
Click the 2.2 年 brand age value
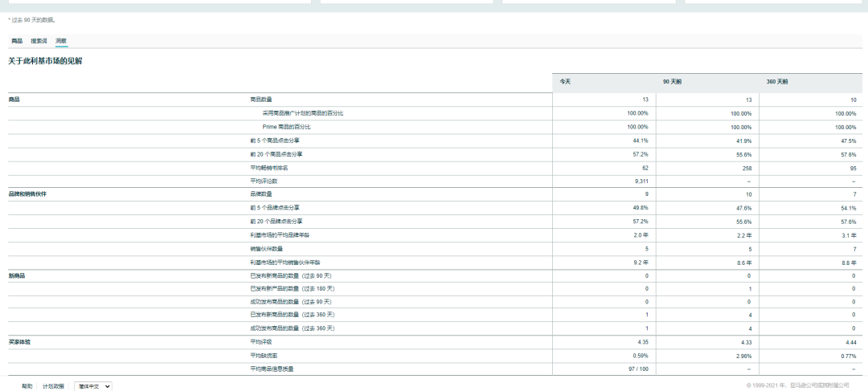pyautogui.click(x=744, y=235)
